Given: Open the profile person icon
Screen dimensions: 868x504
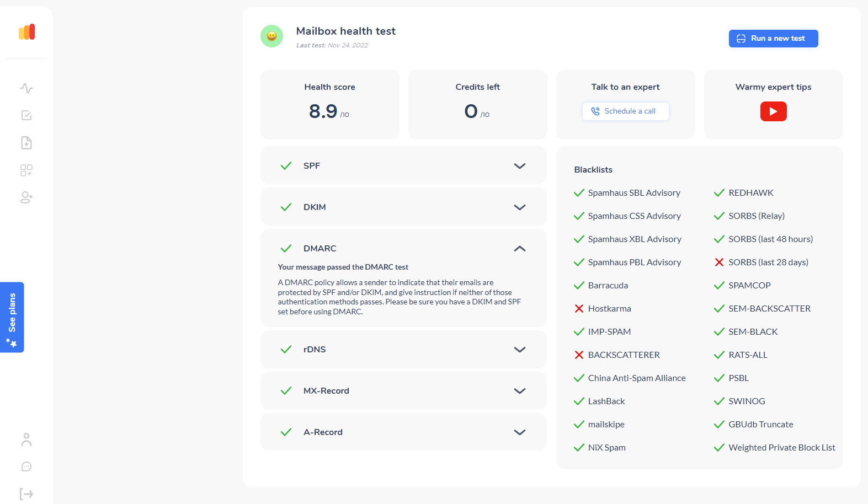Looking at the screenshot, I should pos(26,439).
